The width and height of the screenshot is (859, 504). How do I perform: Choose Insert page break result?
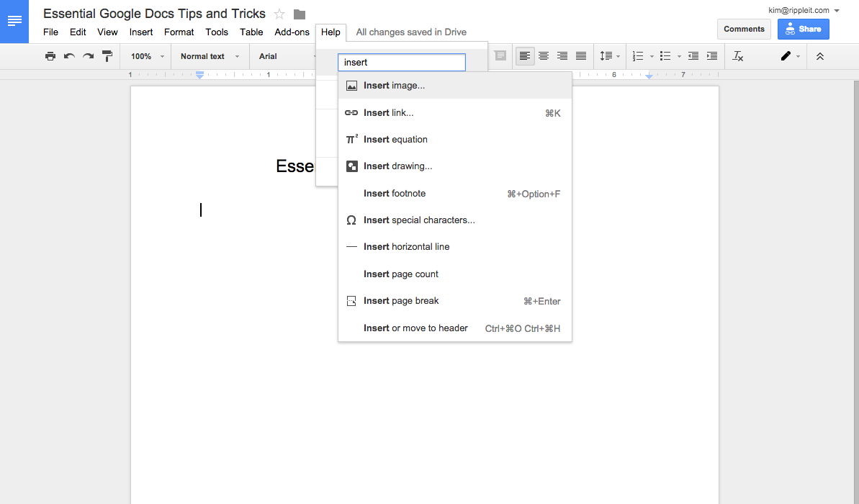tap(454, 301)
